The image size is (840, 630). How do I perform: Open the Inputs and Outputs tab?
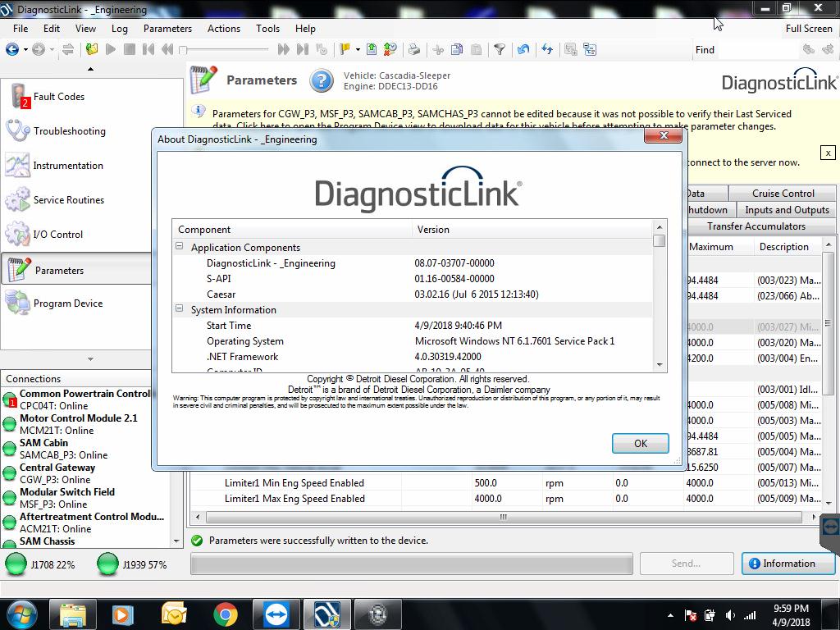click(x=787, y=210)
